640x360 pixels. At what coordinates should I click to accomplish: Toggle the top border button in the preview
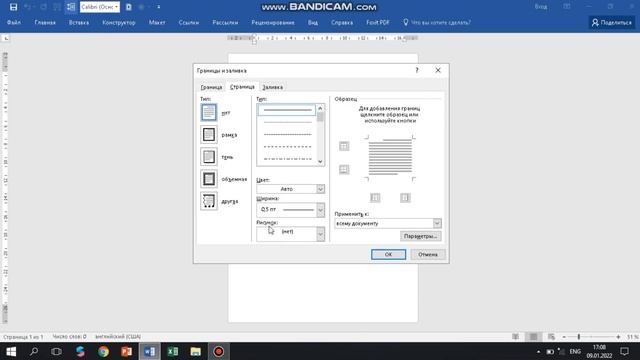click(344, 146)
